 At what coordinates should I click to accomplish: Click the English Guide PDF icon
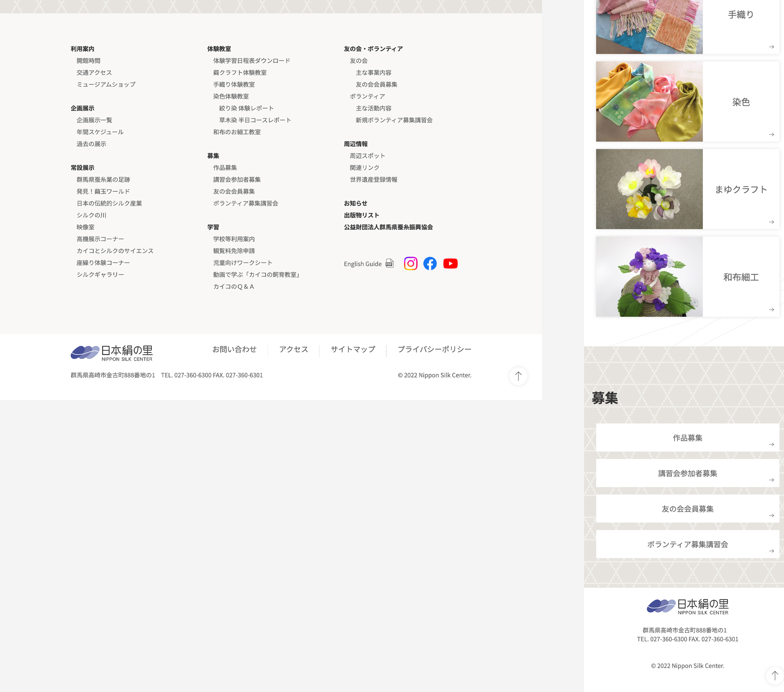coord(389,263)
